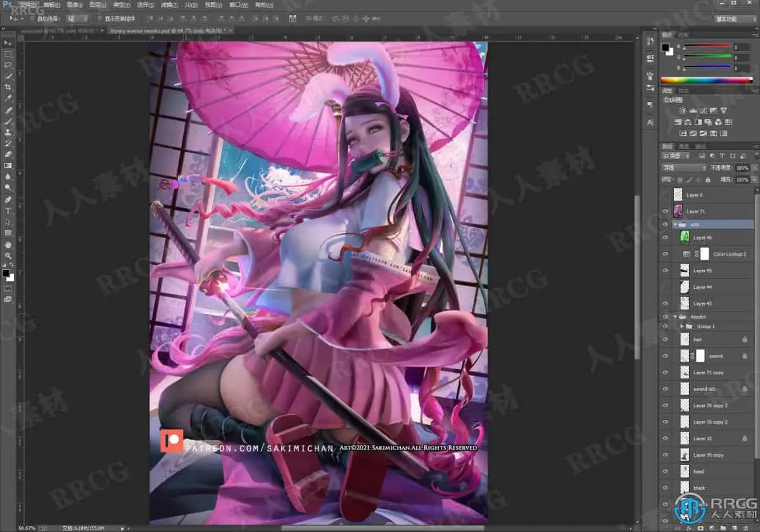The height and width of the screenshot is (532, 760).
Task: Collapse the nezuko layer group
Action: (676, 316)
